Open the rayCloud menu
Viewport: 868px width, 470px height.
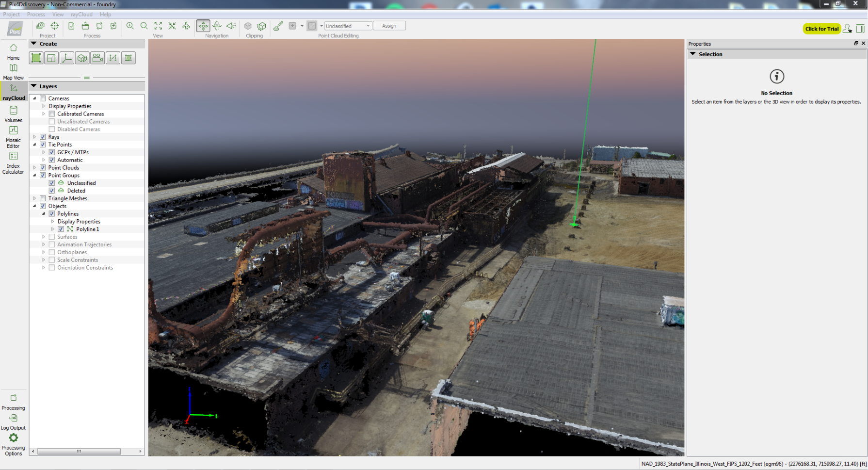coord(81,15)
